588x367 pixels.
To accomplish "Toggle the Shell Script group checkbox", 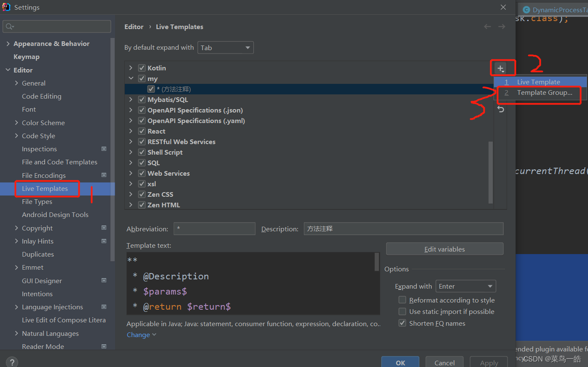I will 142,152.
